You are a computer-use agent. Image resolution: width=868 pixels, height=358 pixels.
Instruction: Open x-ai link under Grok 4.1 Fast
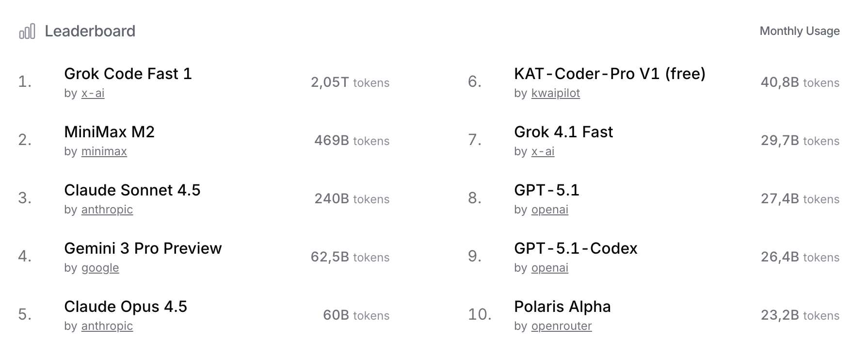click(543, 151)
